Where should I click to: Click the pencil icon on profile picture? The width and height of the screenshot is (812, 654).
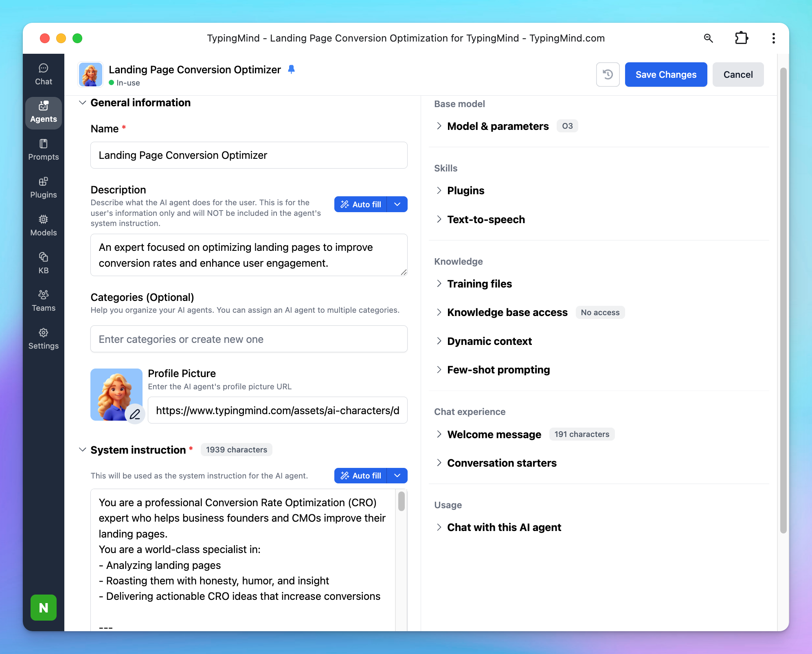[x=135, y=415]
